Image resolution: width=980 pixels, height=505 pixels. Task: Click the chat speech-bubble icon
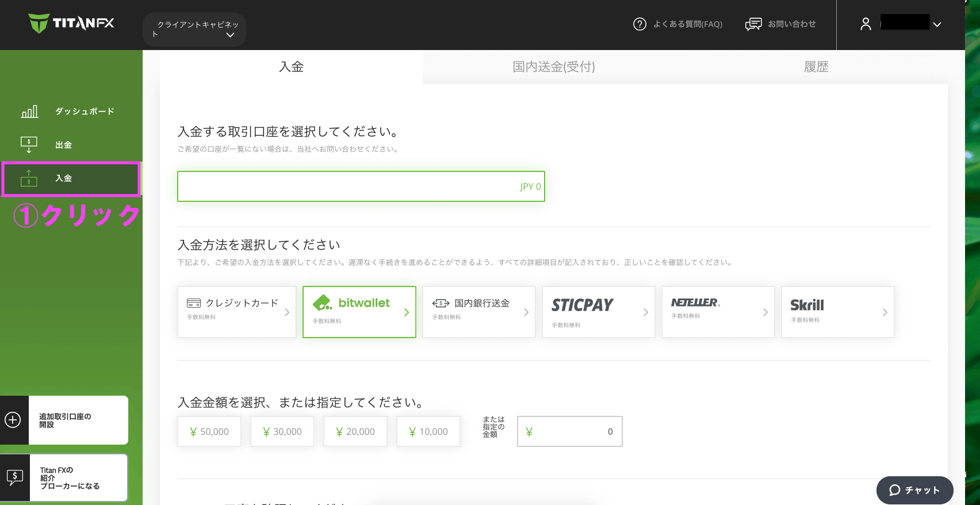click(894, 490)
